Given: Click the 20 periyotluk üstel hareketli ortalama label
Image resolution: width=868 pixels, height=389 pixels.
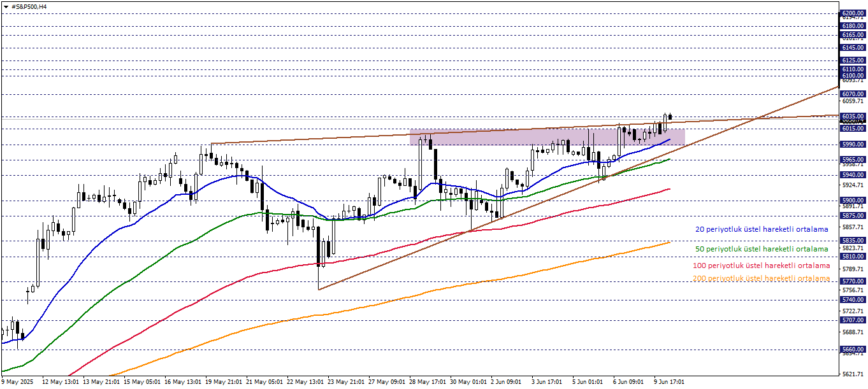Looking at the screenshot, I should [761, 229].
